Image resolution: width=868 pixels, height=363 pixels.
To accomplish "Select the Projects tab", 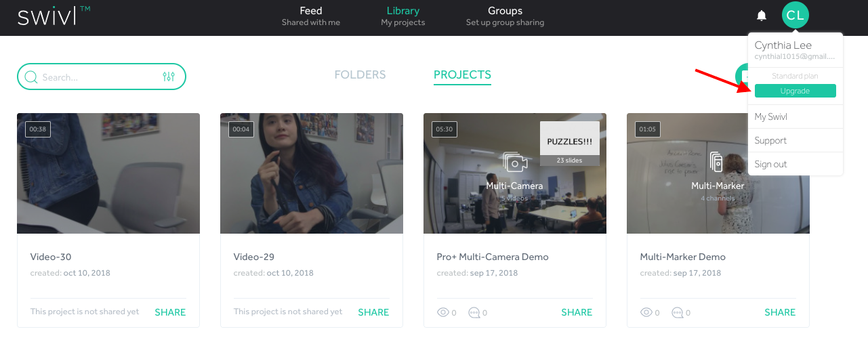I will (x=462, y=75).
